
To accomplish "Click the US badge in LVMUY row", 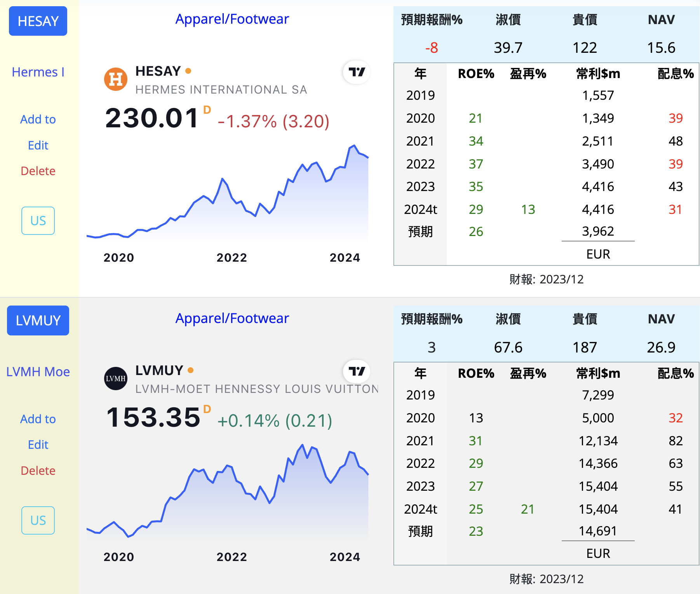I will pos(38,520).
